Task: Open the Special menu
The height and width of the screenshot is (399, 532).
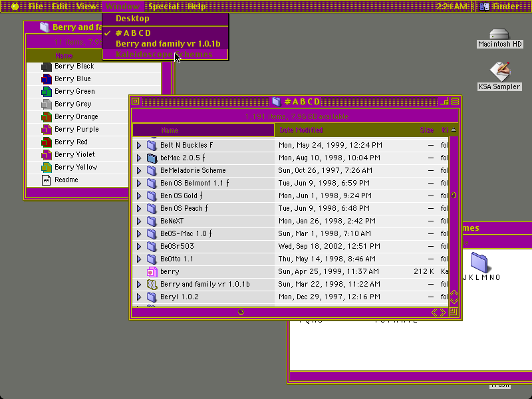Action: point(164,6)
